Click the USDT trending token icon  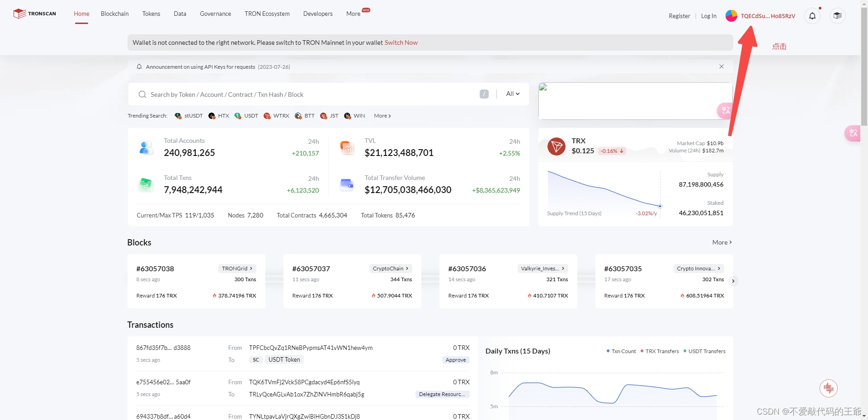(x=238, y=116)
